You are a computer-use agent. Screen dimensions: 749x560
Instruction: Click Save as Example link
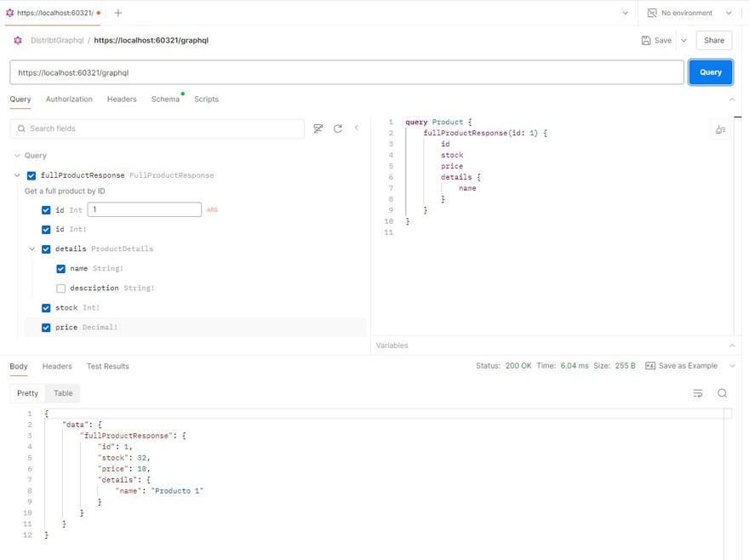[x=688, y=366]
